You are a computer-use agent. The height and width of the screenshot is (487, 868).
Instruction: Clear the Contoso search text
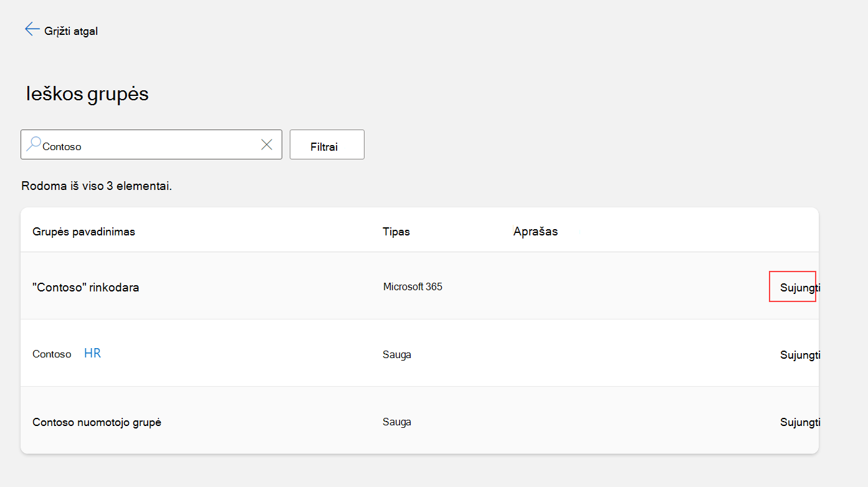pos(267,144)
